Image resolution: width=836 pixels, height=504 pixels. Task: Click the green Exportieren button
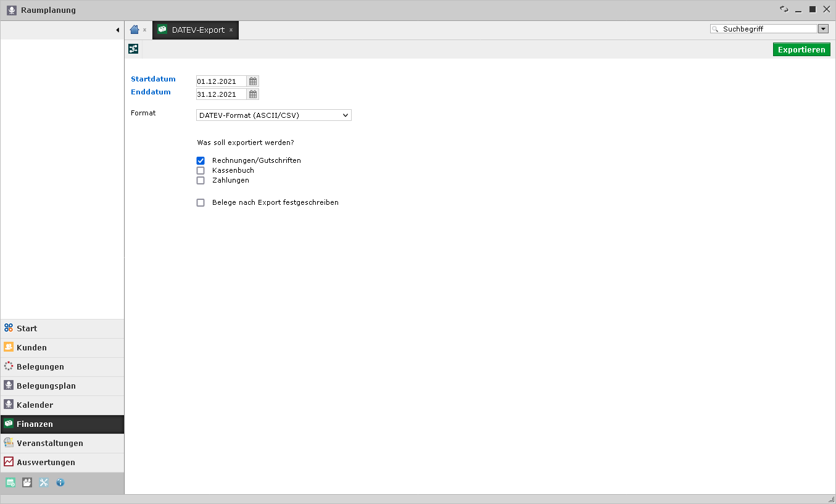(801, 49)
